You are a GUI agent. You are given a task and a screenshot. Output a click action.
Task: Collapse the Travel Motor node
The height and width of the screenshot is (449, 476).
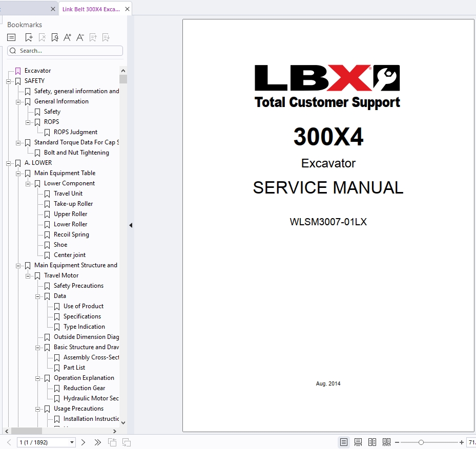[x=28, y=276]
